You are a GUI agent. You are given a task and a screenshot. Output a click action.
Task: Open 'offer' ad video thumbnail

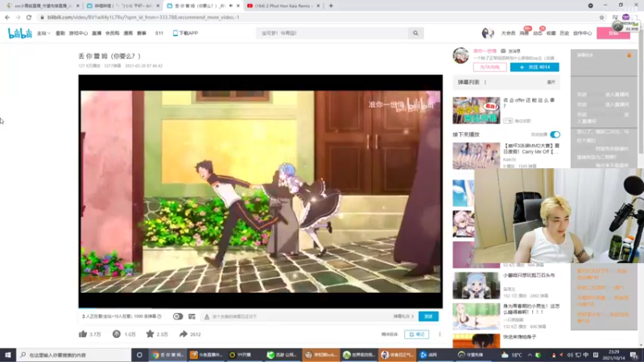(476, 110)
